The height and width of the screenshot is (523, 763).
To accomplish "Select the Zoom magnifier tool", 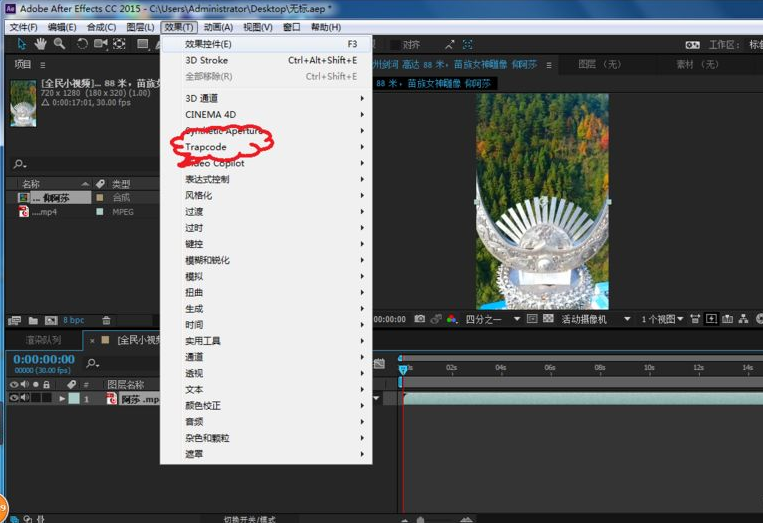I will pyautogui.click(x=59, y=44).
